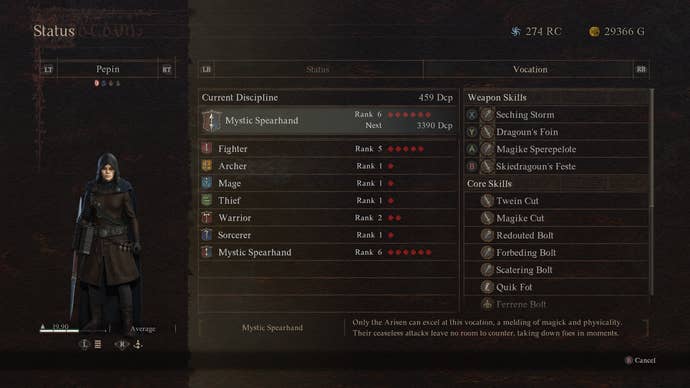
Task: Select Dragoun's Foin weapon skill row
Action: coord(557,132)
